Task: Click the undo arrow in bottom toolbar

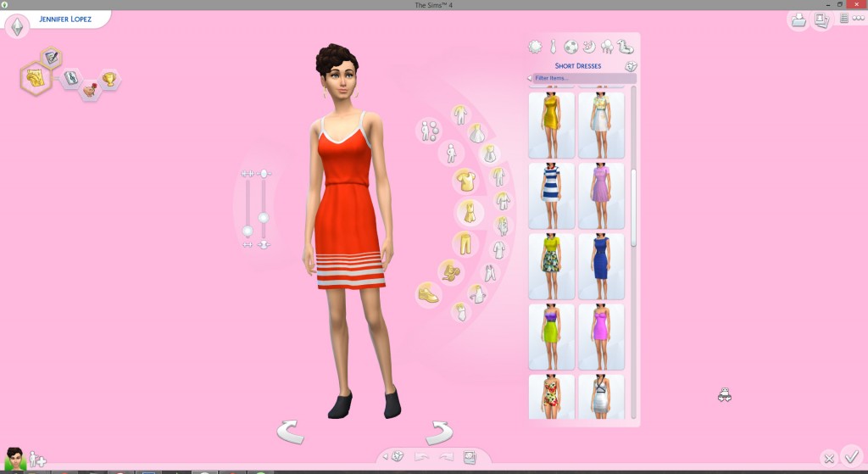Action: [421, 457]
